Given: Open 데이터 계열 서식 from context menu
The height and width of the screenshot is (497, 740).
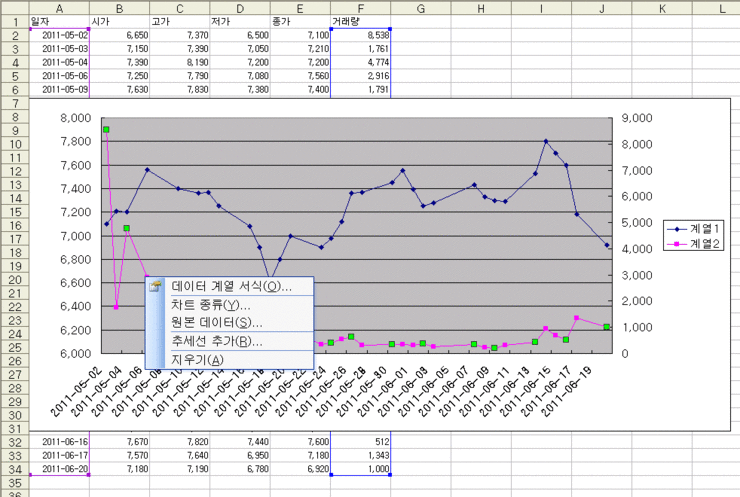Looking at the screenshot, I should tap(231, 287).
